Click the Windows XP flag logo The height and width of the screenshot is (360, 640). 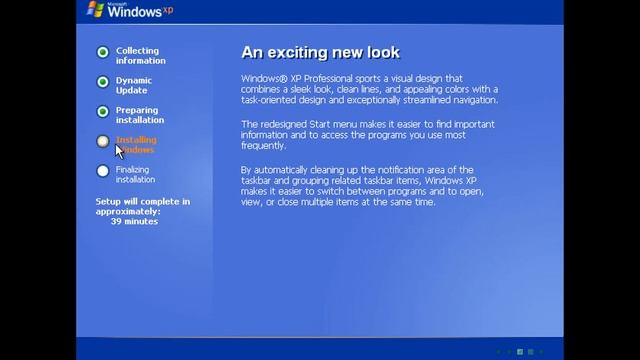pyautogui.click(x=96, y=9)
